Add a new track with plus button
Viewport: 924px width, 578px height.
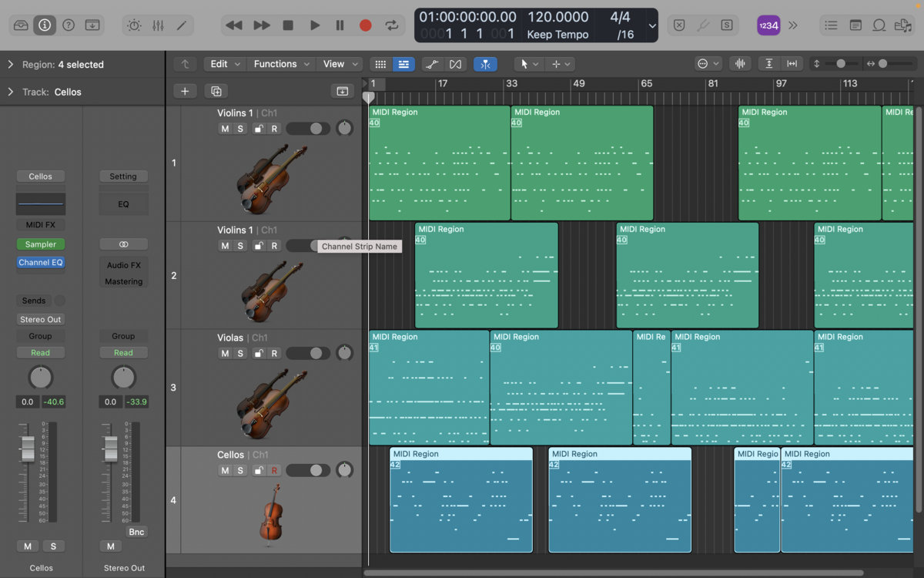point(185,91)
